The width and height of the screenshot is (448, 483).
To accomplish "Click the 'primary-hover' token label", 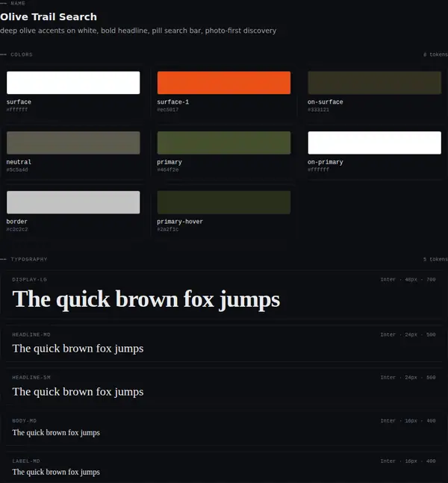I will (180, 222).
